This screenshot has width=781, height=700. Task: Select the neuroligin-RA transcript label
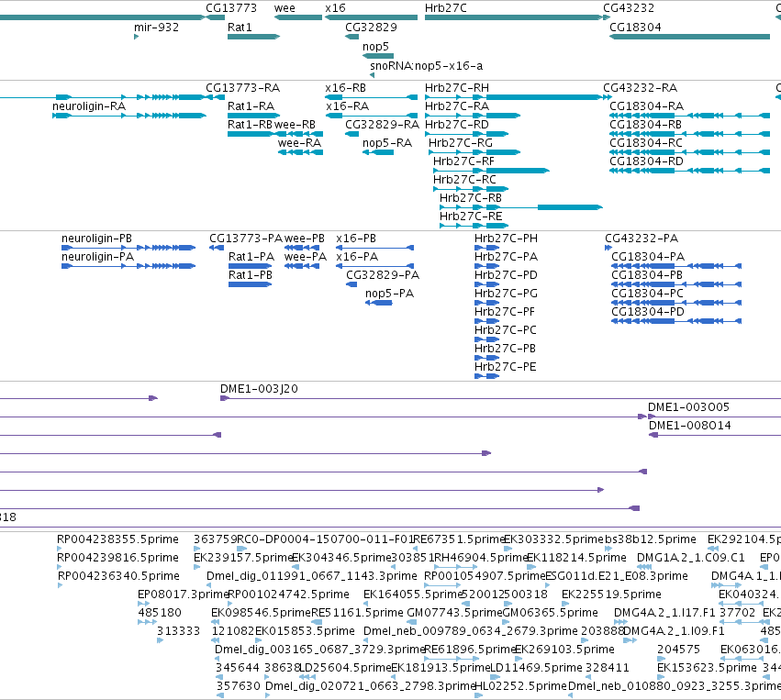click(89, 106)
